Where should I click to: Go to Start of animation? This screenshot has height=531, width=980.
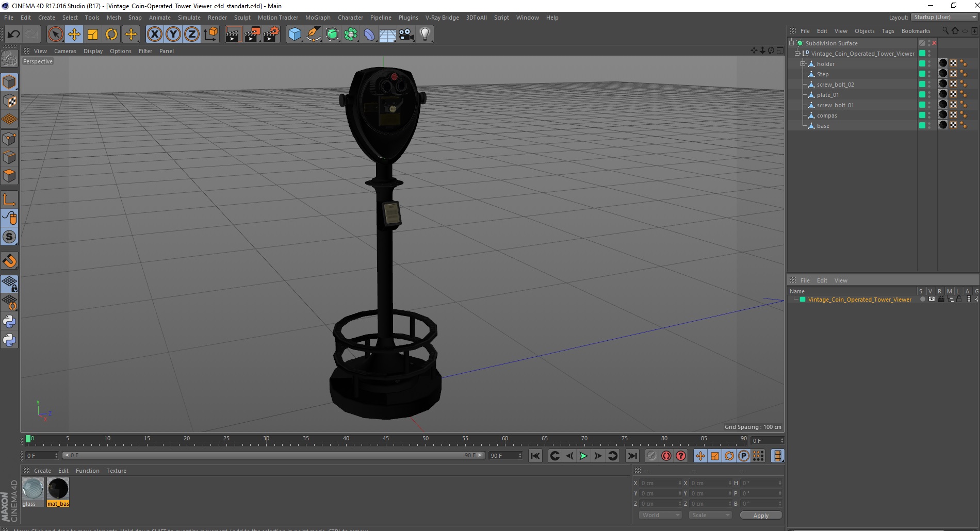(x=535, y=456)
